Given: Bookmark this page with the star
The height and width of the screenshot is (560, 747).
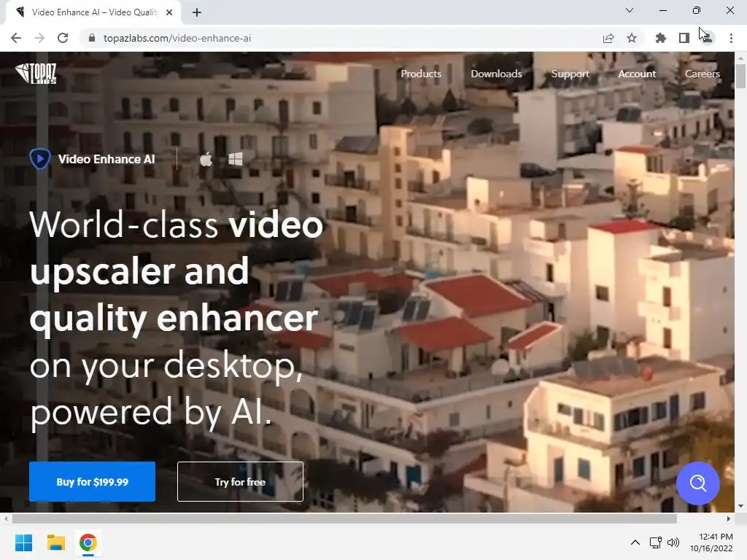Looking at the screenshot, I should coord(632,38).
